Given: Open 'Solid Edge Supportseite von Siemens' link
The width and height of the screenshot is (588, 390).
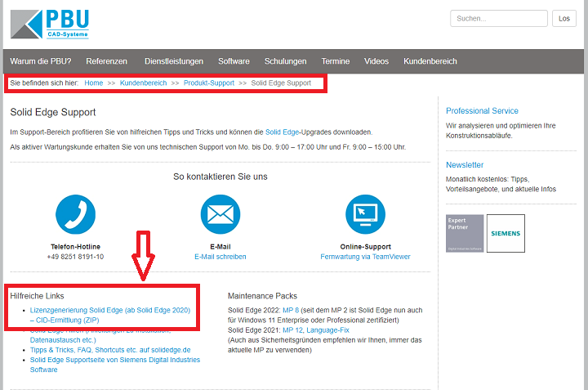Looking at the screenshot, I should tap(115, 365).
